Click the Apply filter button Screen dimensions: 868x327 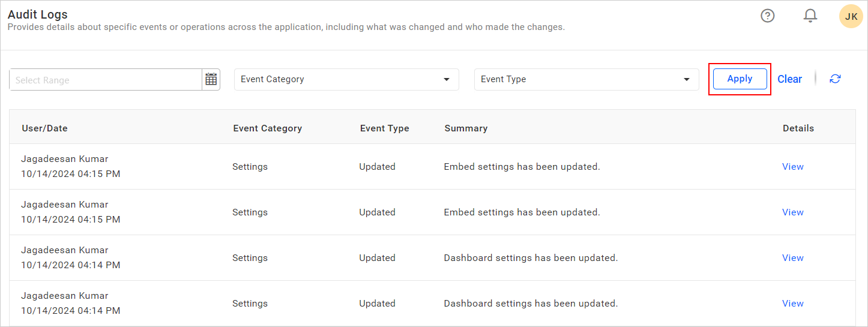[x=740, y=79]
